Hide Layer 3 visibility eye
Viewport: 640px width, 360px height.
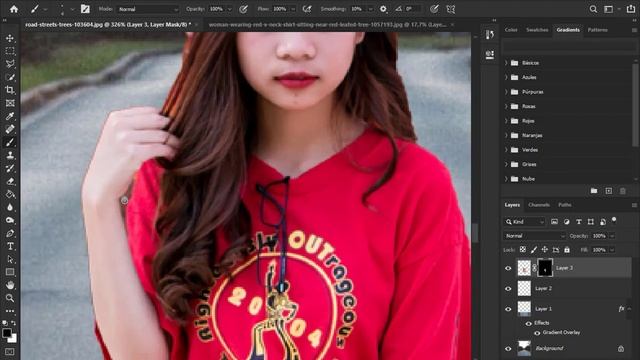click(x=508, y=268)
